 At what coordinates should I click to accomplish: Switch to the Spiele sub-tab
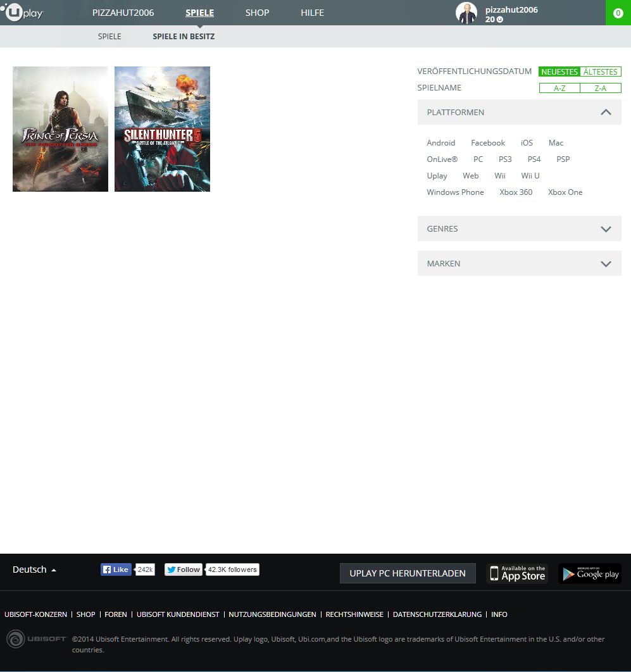(109, 37)
